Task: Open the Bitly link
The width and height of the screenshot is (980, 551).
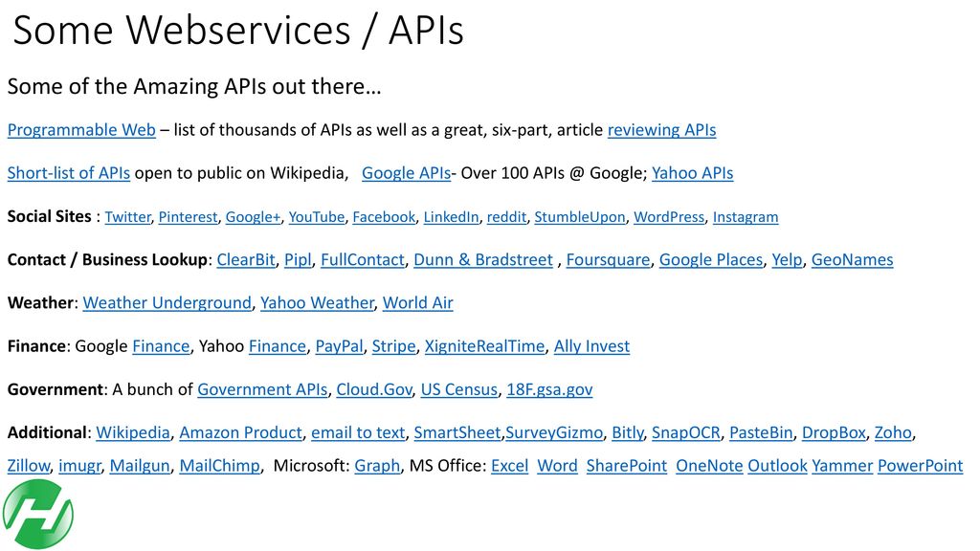Action: click(628, 433)
